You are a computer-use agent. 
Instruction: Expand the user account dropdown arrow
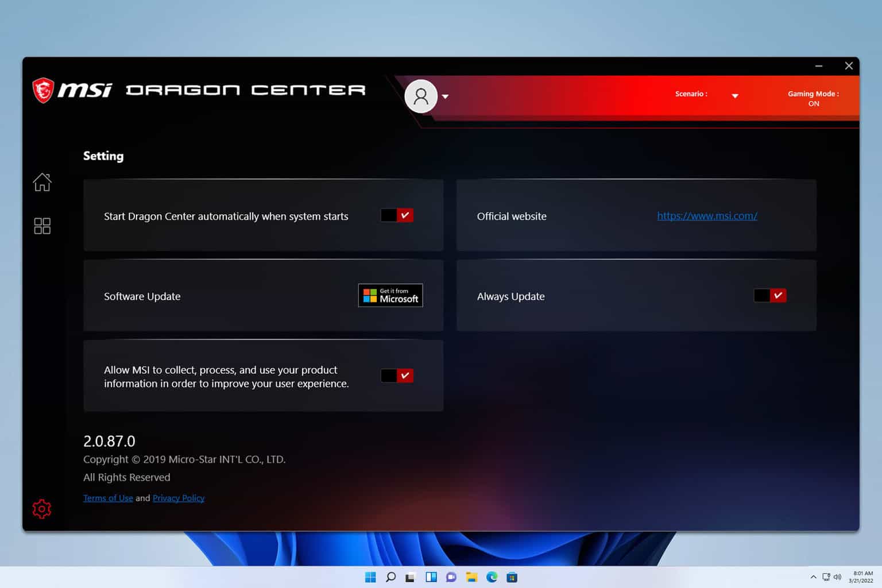pyautogui.click(x=445, y=96)
